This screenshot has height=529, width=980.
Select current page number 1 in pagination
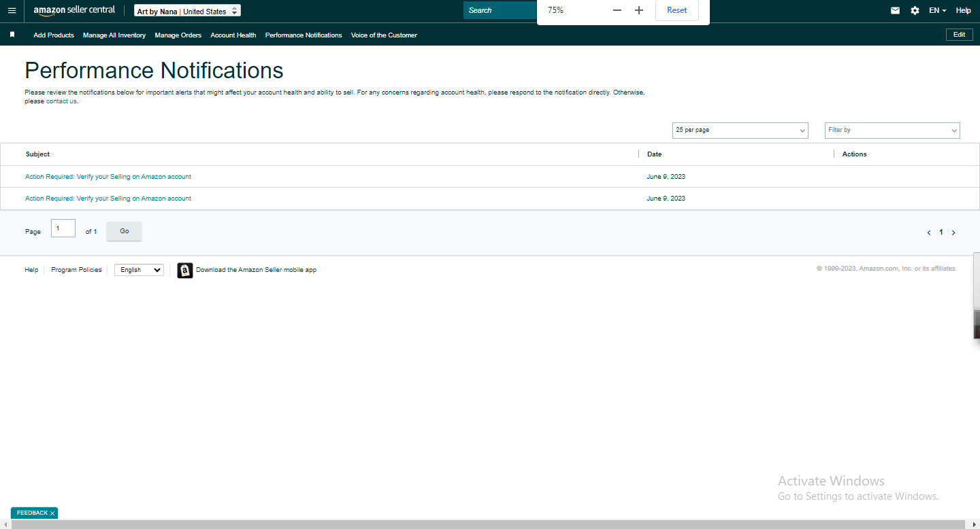(941, 233)
